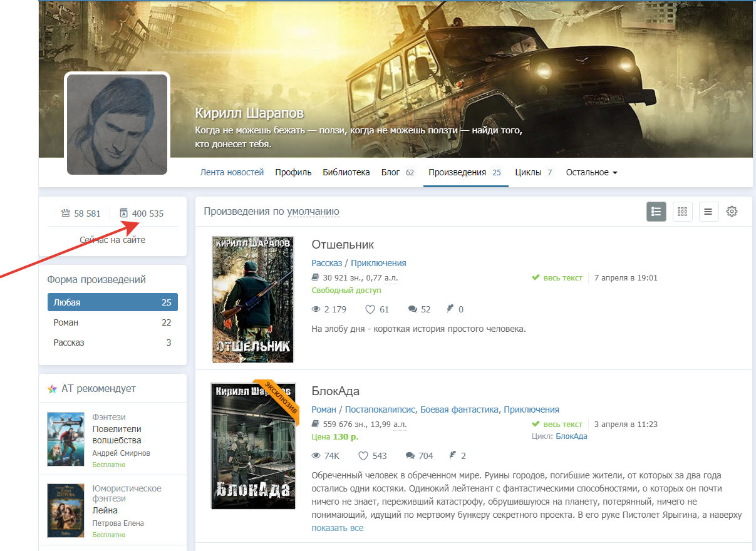Open sorting dropdown 'умолчанию'
This screenshot has height=551, width=756.
pos(313,212)
